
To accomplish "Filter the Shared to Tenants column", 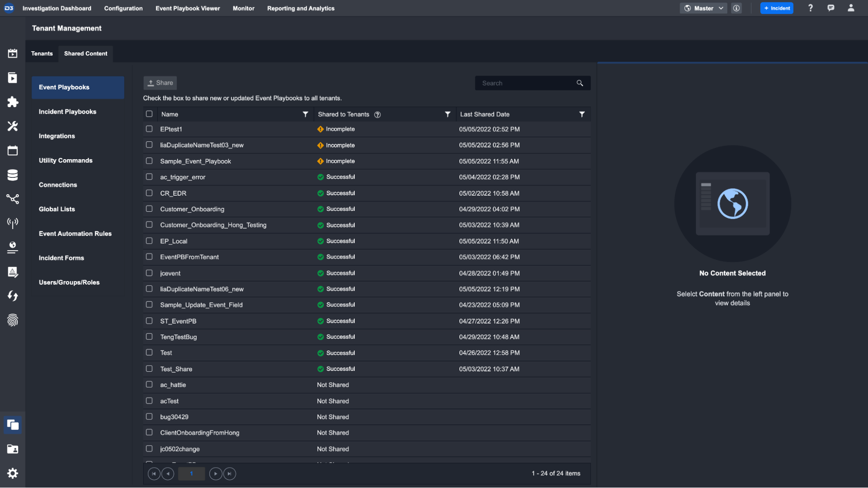I will click(448, 115).
